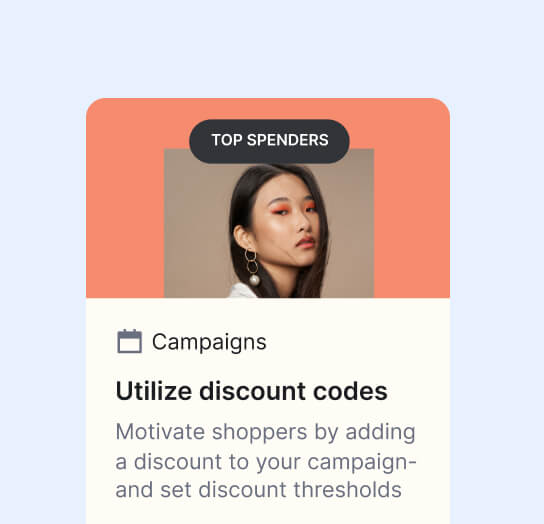
Task: Select the TOP SPENDERS pill badge
Action: click(x=269, y=141)
